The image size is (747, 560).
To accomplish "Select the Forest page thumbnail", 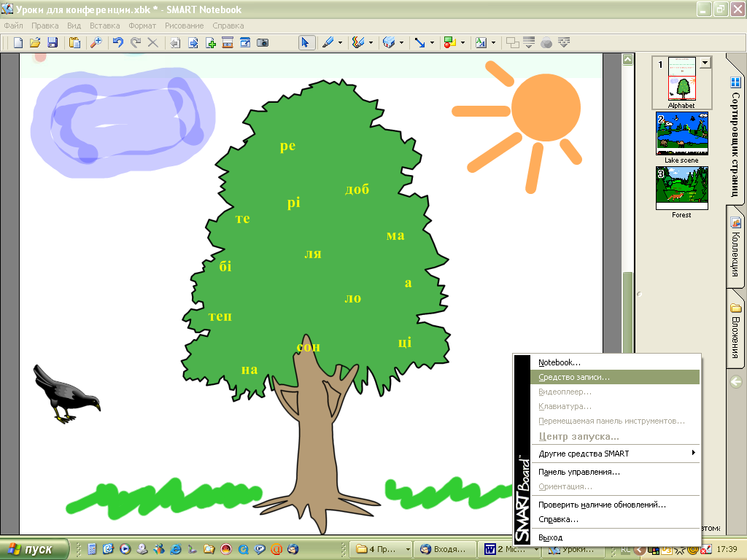I will [681, 188].
